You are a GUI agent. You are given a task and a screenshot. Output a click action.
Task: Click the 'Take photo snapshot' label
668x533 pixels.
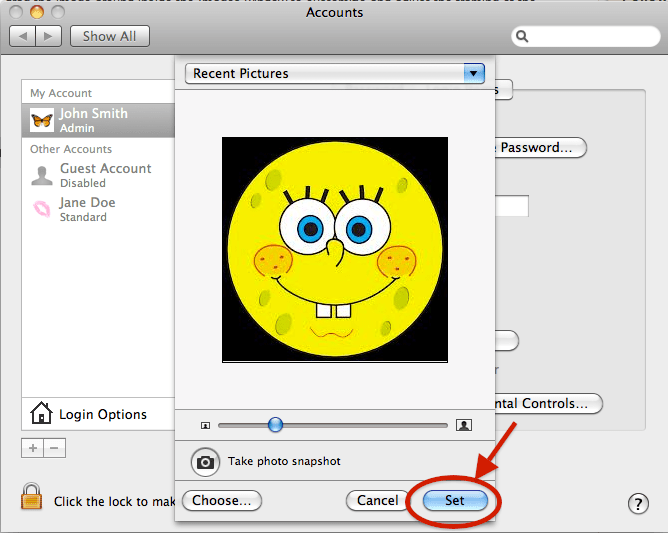point(284,461)
